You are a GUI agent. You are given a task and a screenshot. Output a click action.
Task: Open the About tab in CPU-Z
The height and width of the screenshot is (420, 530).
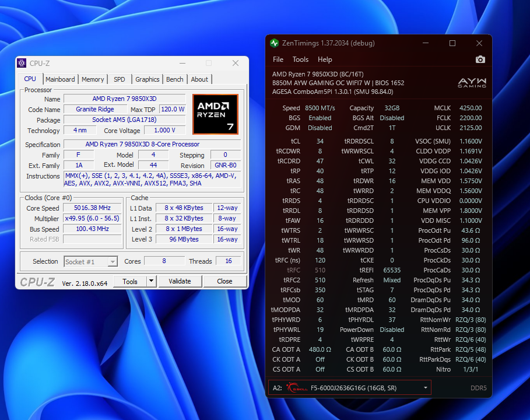coord(199,79)
